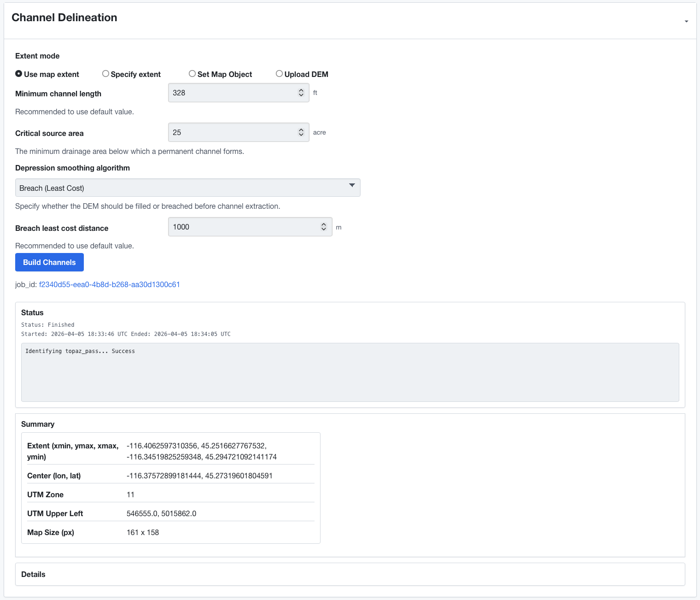
Task: Click the Critical source area stepper arrows
Action: pos(301,132)
